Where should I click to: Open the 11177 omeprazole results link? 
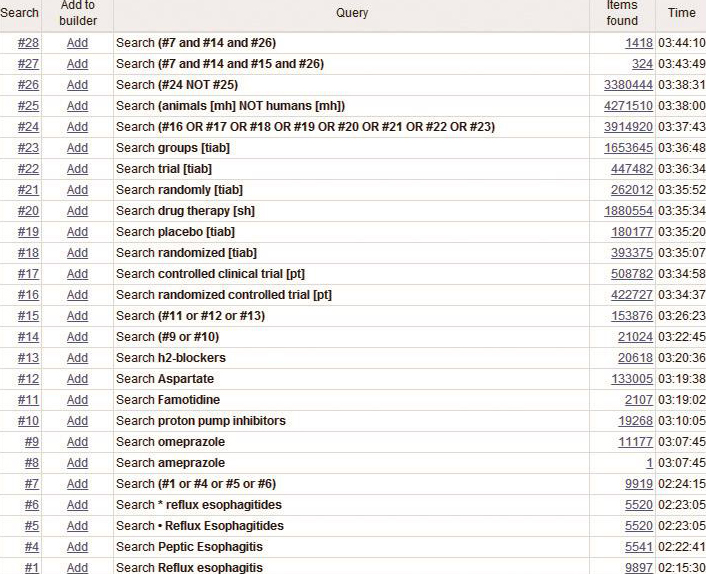(x=635, y=442)
